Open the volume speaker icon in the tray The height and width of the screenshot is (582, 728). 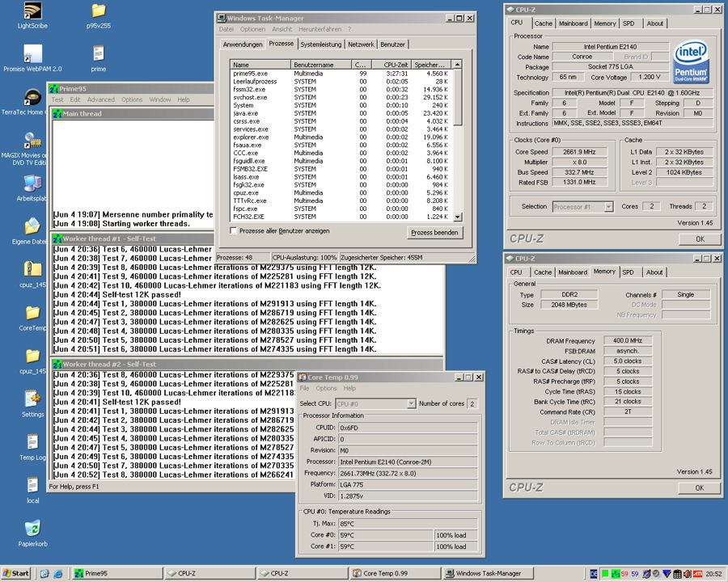687,574
